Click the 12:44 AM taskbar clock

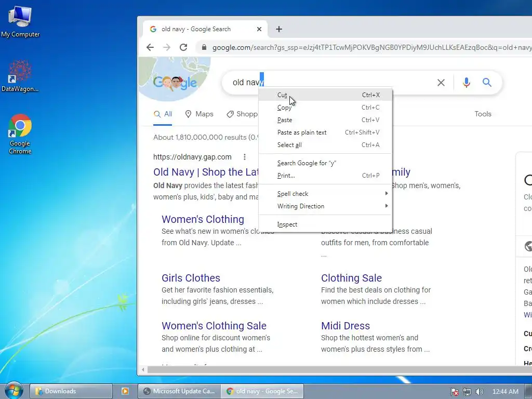[505, 392]
